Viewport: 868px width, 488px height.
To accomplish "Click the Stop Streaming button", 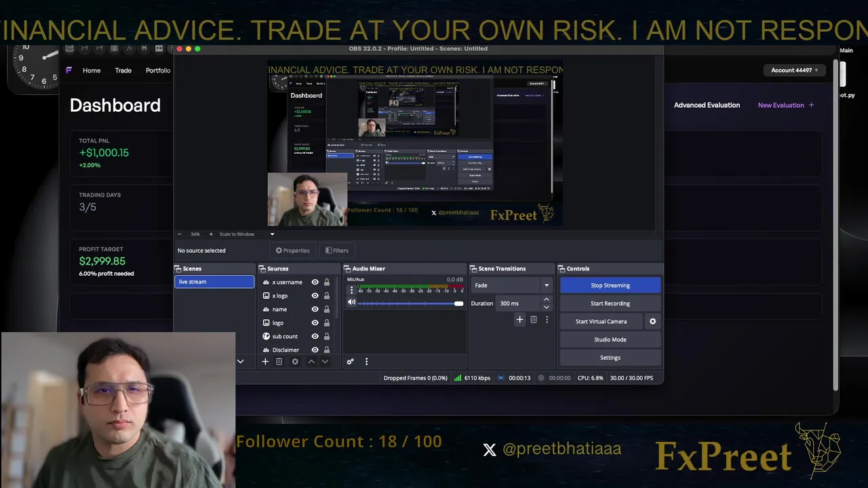I will tap(610, 285).
